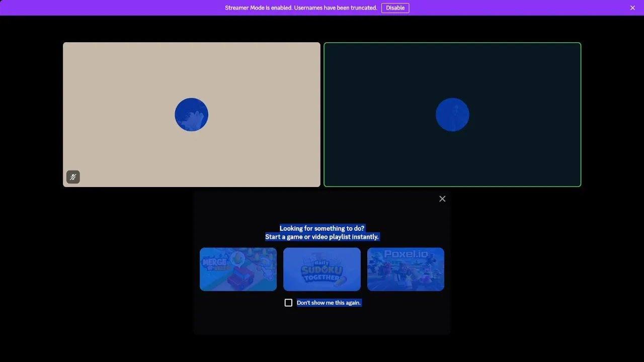The width and height of the screenshot is (644, 362).
Task: Click the Streamer Mode is enabled message
Action: 301,8
